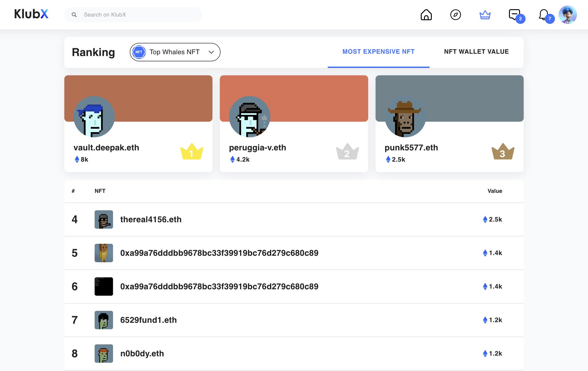Screen dimensions: 588x371
Task: Select the rank 6 wallet address
Action: pos(219,286)
